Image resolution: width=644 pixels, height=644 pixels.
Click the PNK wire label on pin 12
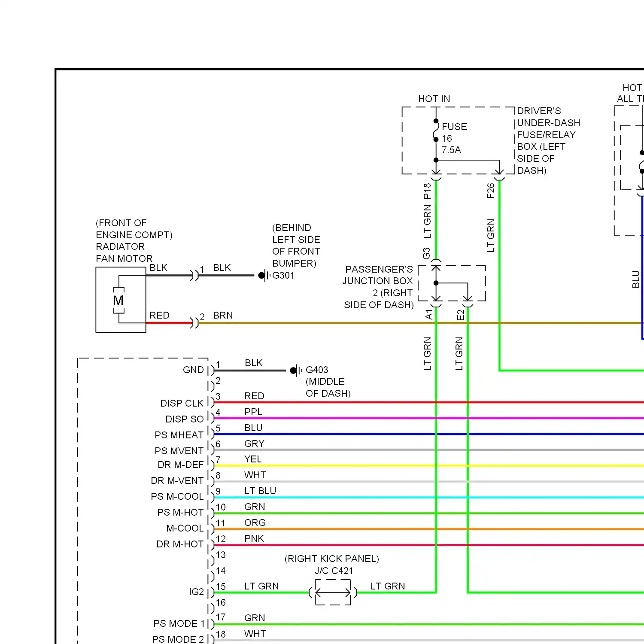coord(254,538)
